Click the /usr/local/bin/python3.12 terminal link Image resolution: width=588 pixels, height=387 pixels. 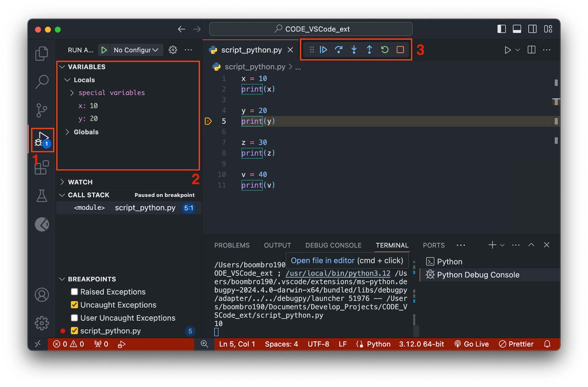[x=338, y=273]
